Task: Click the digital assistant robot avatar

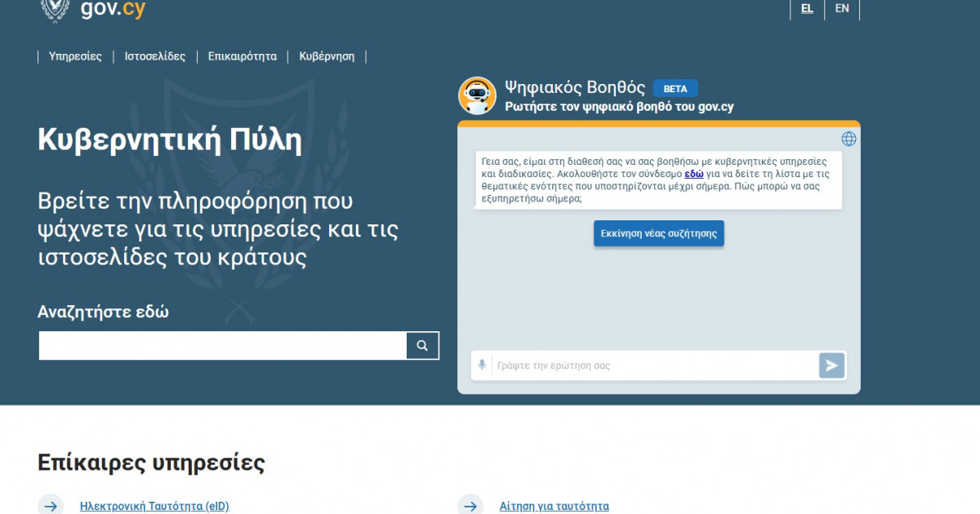Action: (477, 96)
